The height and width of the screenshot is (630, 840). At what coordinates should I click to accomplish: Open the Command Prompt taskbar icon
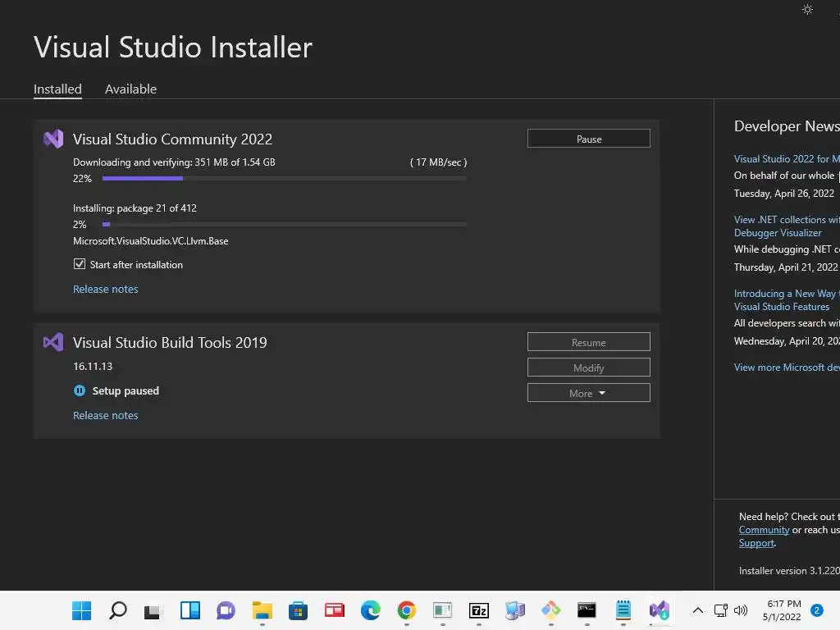pyautogui.click(x=587, y=610)
